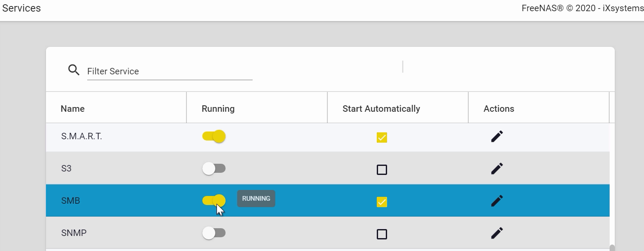Edit the S.M.A.R.T. service configuration
The image size is (644, 251).
tap(497, 137)
